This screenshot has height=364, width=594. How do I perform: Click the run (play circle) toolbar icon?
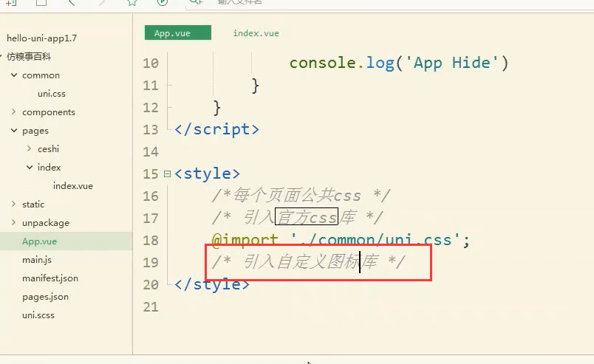coord(163,2)
